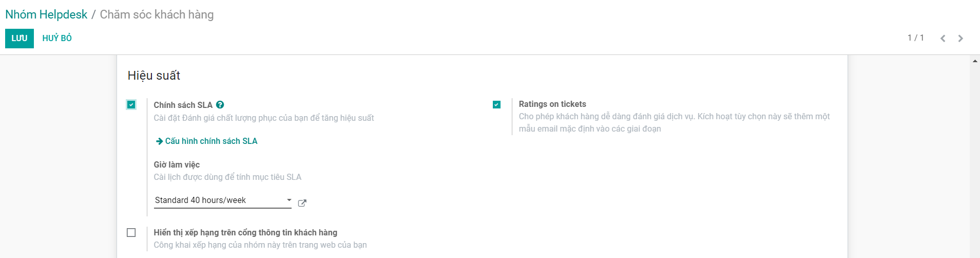Disable the Chính sách SLA checkbox
Image resolution: width=980 pixels, height=258 pixels.
[131, 105]
